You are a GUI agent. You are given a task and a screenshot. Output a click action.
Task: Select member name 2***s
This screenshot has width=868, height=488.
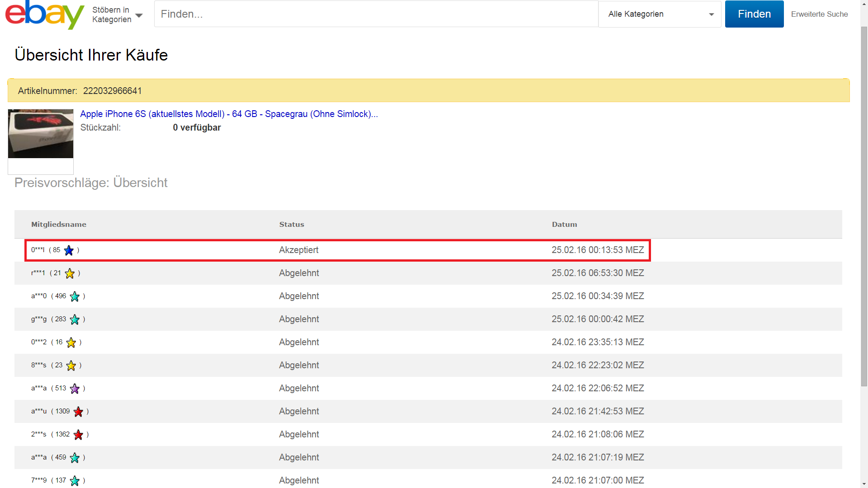[x=39, y=434]
